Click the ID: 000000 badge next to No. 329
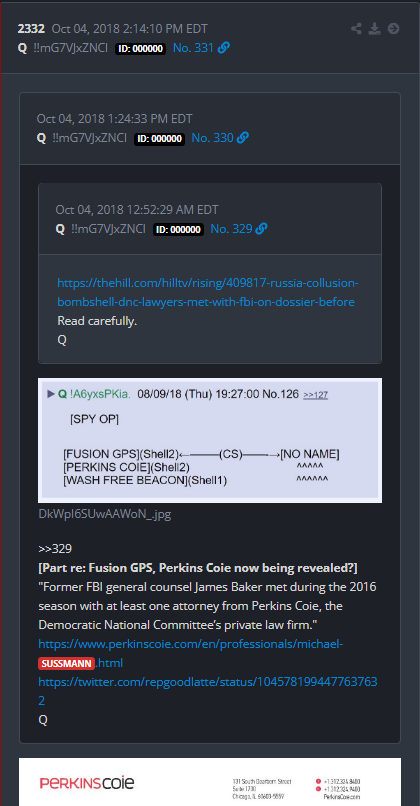420x806 pixels. [x=178, y=229]
